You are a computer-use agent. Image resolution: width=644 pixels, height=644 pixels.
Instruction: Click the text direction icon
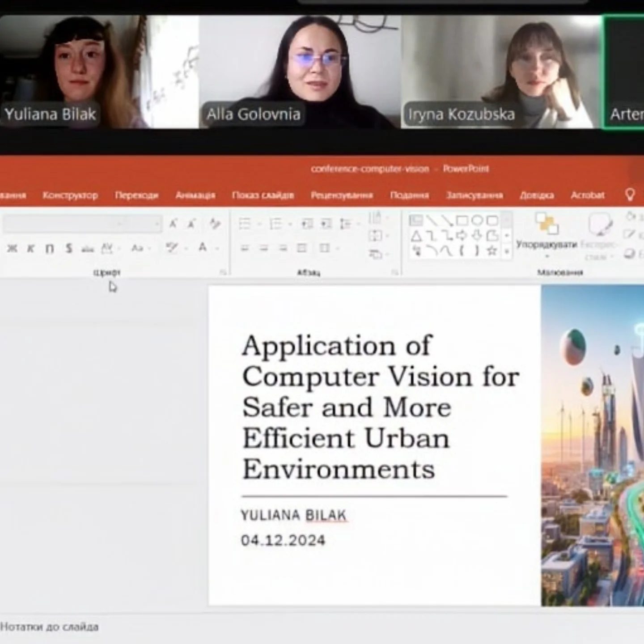(x=375, y=218)
